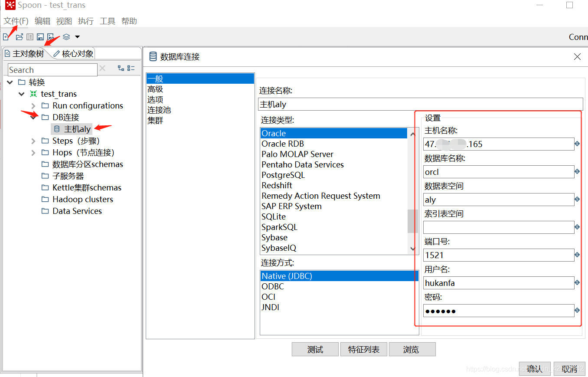The image size is (588, 377).
Task: Click the 测试 button
Action: coord(315,349)
